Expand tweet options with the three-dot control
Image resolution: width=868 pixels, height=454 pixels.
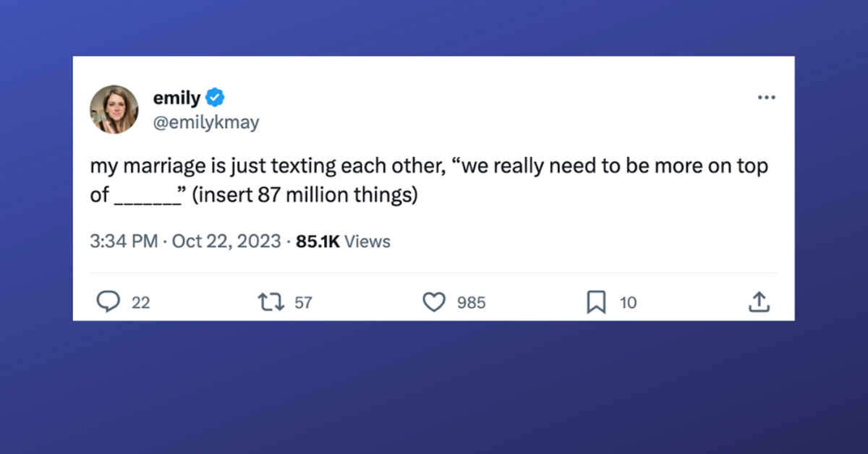point(767,97)
